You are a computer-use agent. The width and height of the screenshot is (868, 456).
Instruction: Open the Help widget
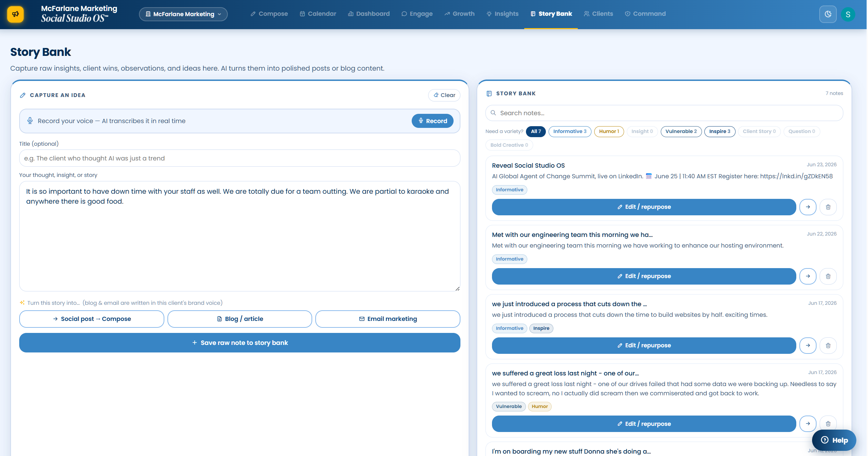point(834,440)
